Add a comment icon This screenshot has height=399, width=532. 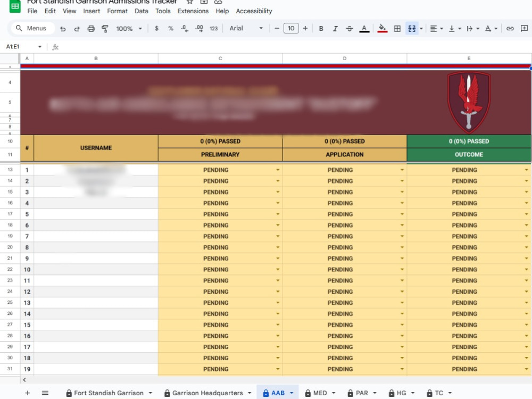click(524, 29)
